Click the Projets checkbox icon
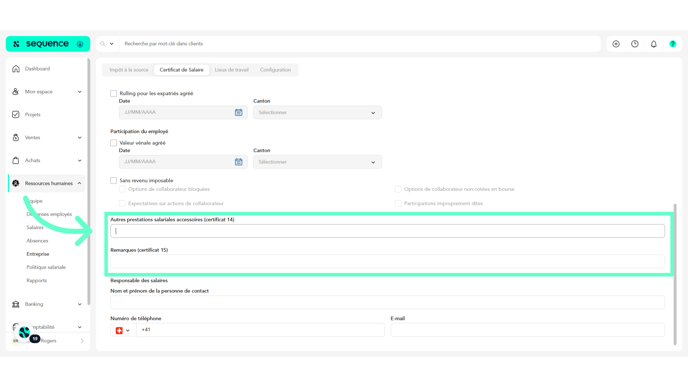 16,115
